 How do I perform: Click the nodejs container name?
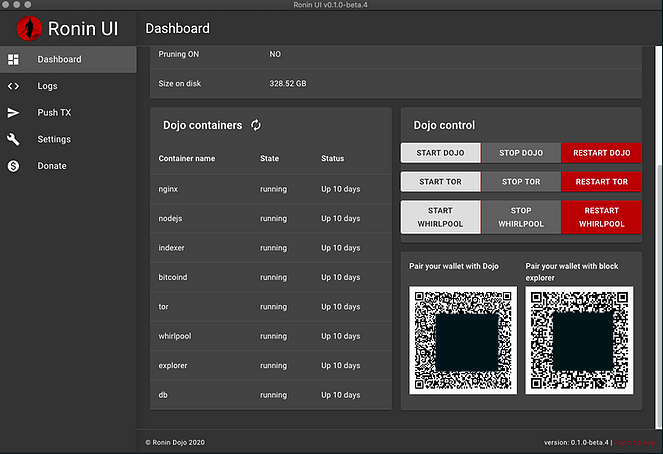pyautogui.click(x=170, y=219)
